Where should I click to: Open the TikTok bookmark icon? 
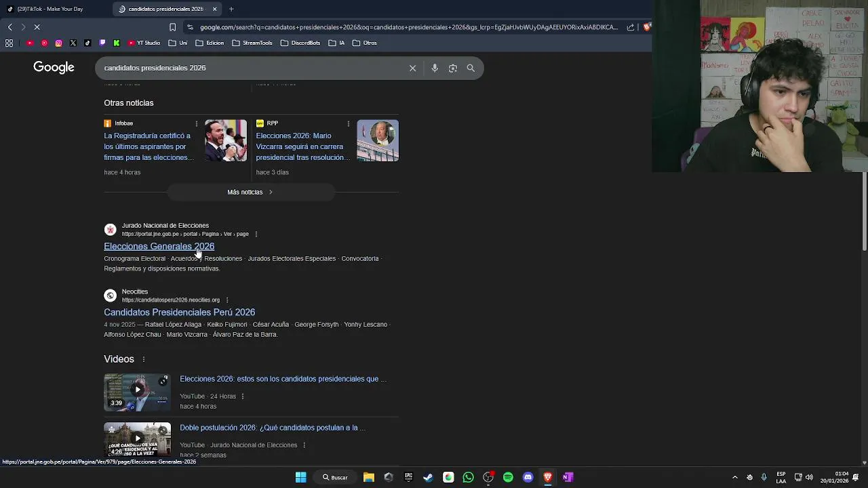click(87, 43)
